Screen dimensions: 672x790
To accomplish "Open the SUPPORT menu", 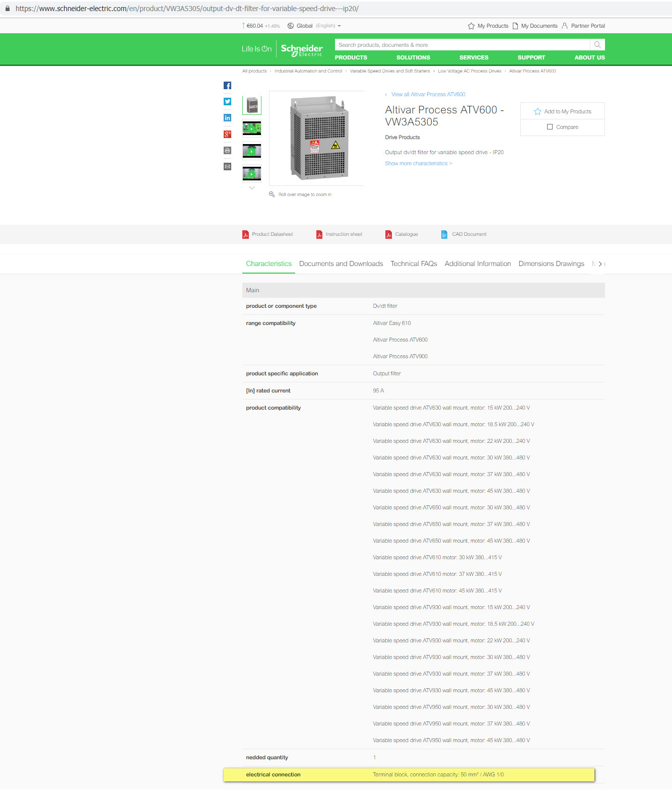I will pos(531,57).
